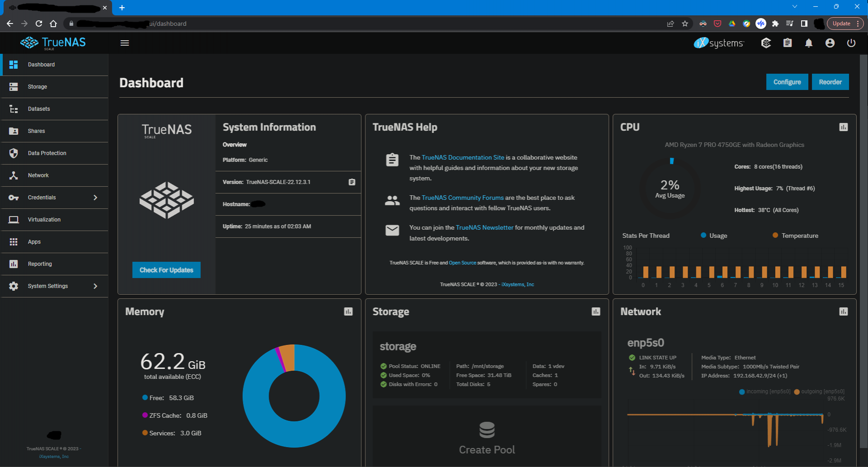The width and height of the screenshot is (868, 467).
Task: Open Storage reports chart icon
Action: tap(596, 311)
